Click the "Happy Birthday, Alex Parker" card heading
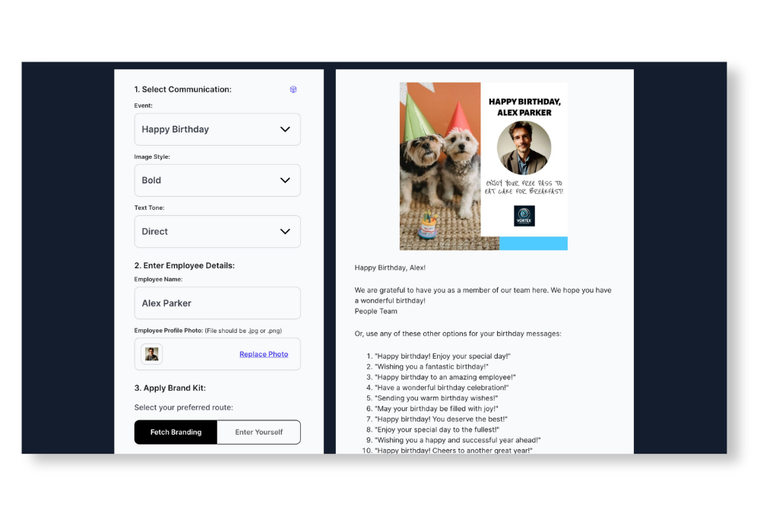Viewport: 760px width, 532px height. (x=524, y=107)
